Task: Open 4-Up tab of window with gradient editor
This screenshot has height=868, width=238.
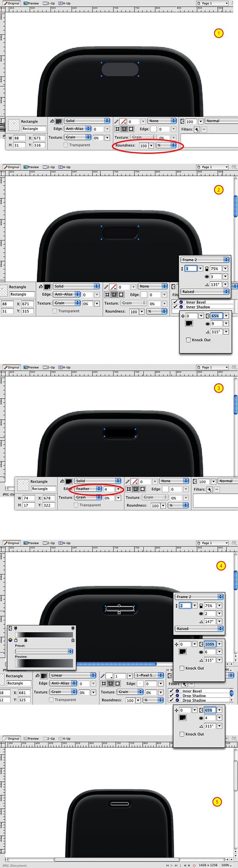Action: click(65, 543)
